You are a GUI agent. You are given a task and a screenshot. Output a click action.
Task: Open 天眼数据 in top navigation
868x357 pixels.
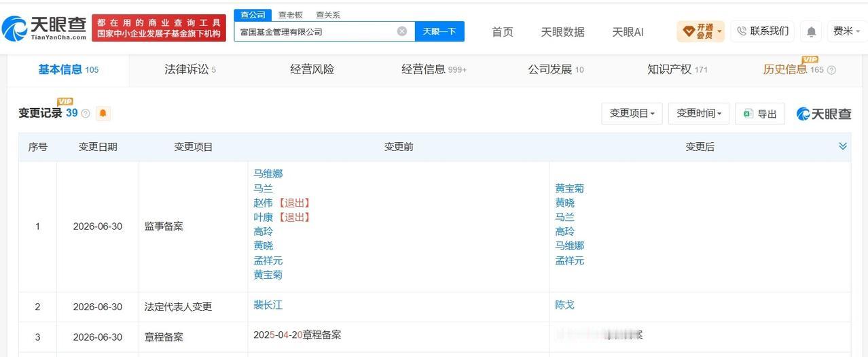(562, 32)
